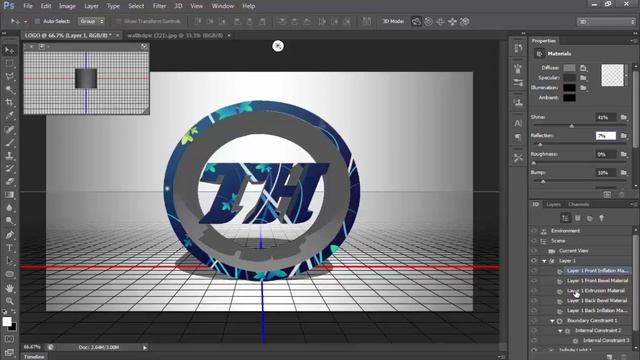Click the Roll 3D Object mode icon

pos(428,22)
